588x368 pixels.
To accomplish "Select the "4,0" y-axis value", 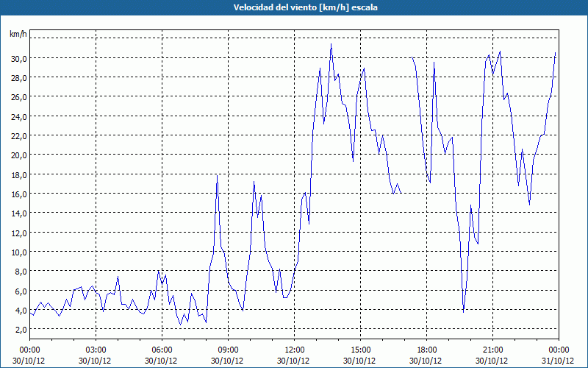I will coord(20,310).
